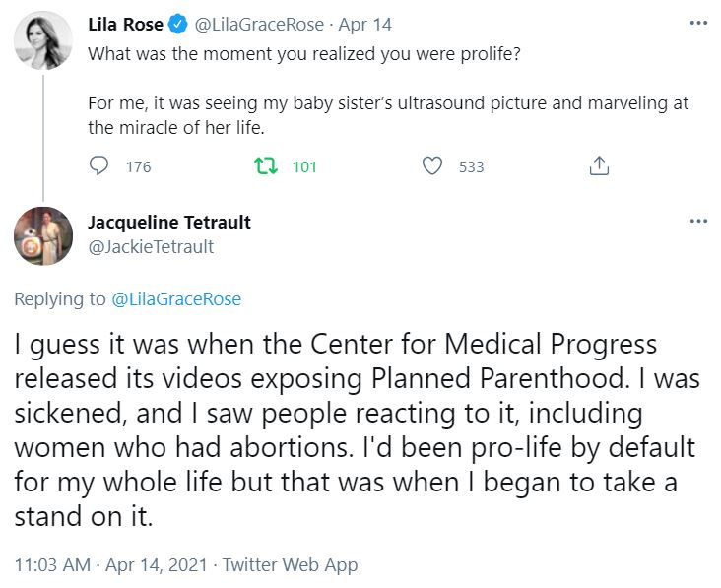Open Jacqueline Tetrault's profile avatar
The image size is (721, 588).
pos(42,237)
